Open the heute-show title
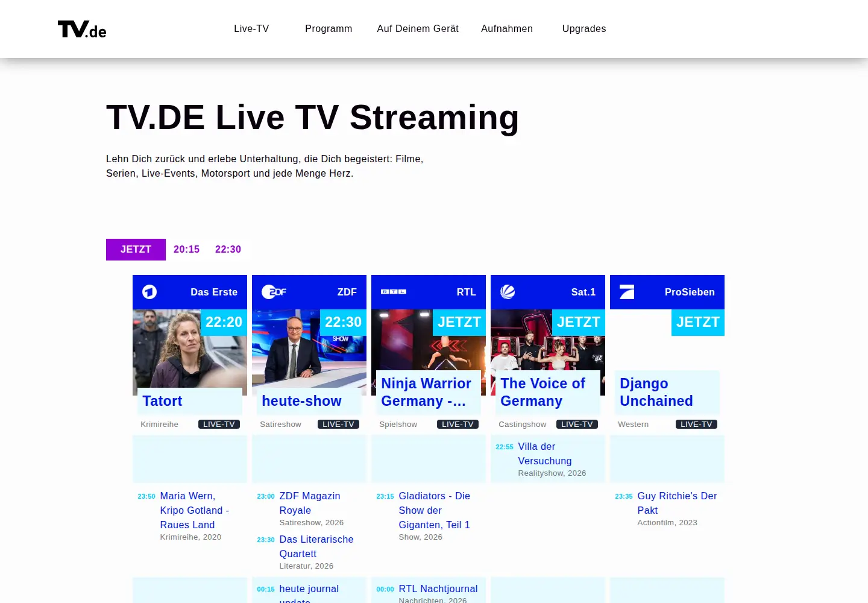 [x=301, y=401]
